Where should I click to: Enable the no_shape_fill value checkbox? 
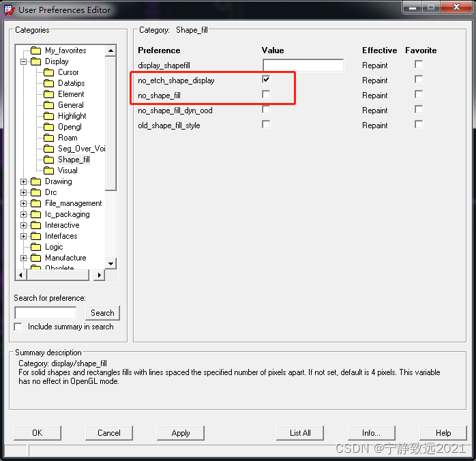point(266,95)
